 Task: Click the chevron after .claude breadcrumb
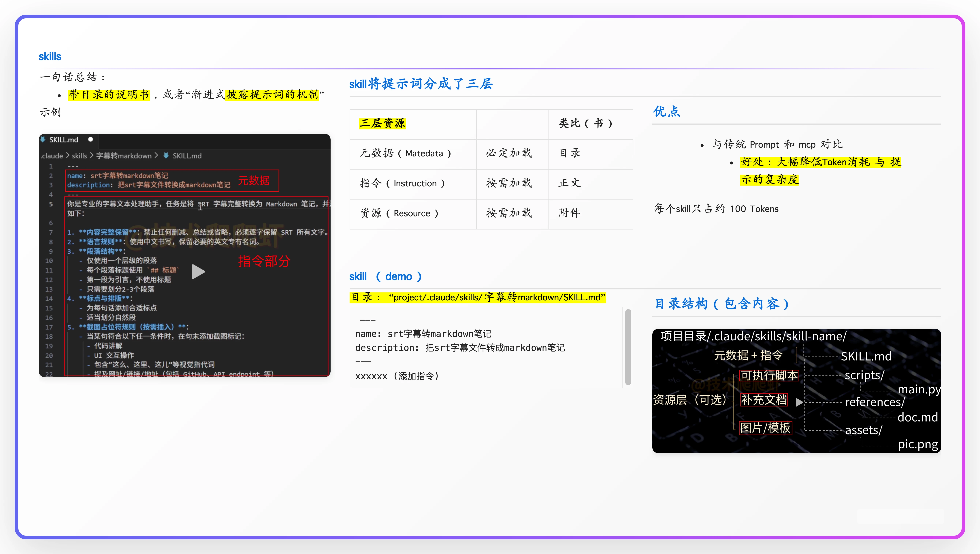[x=67, y=156]
